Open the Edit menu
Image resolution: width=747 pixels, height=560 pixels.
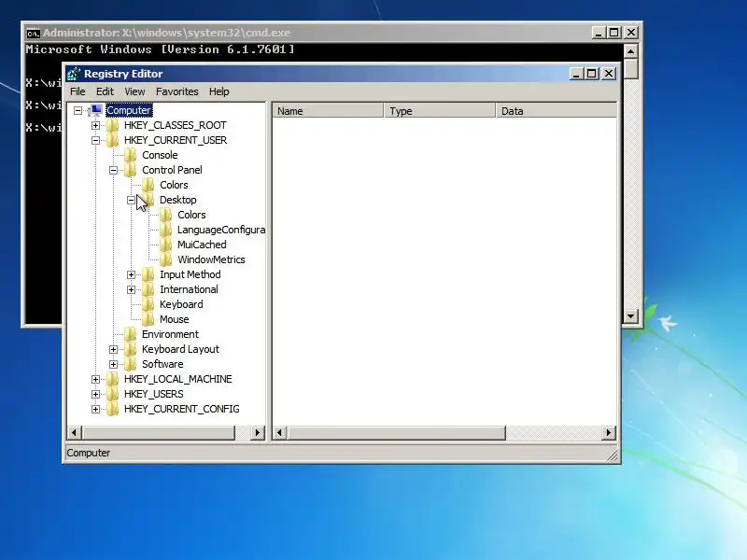coord(105,91)
